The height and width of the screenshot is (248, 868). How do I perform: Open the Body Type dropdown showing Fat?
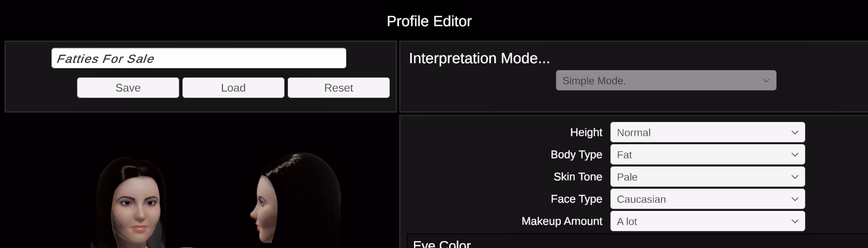707,155
